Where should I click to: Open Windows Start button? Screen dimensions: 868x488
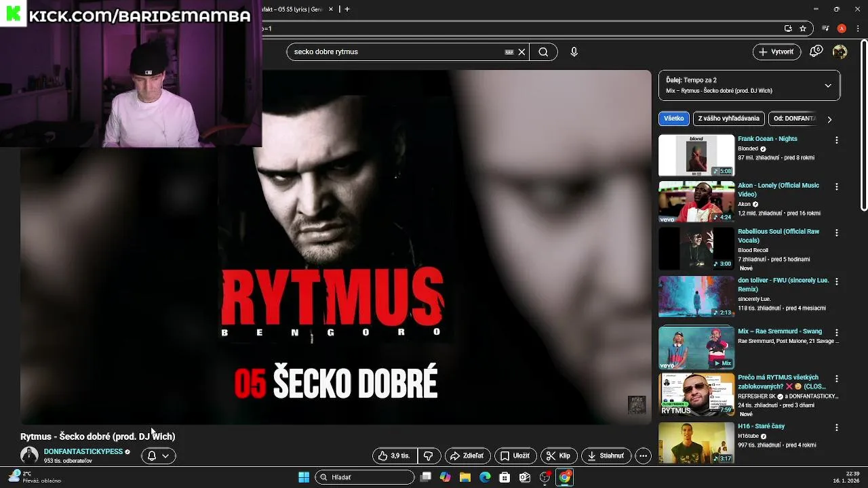(304, 477)
